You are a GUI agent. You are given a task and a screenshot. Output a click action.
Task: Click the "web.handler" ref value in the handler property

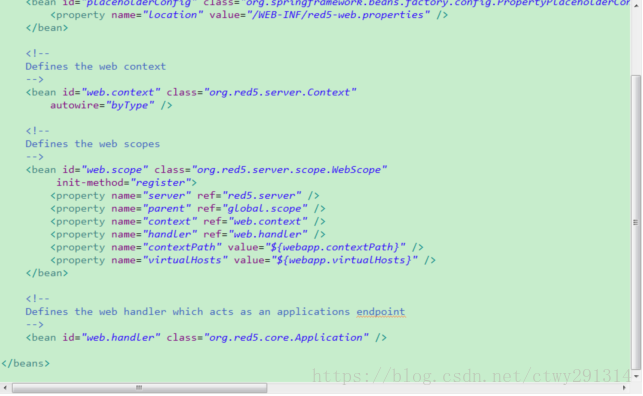(267, 234)
